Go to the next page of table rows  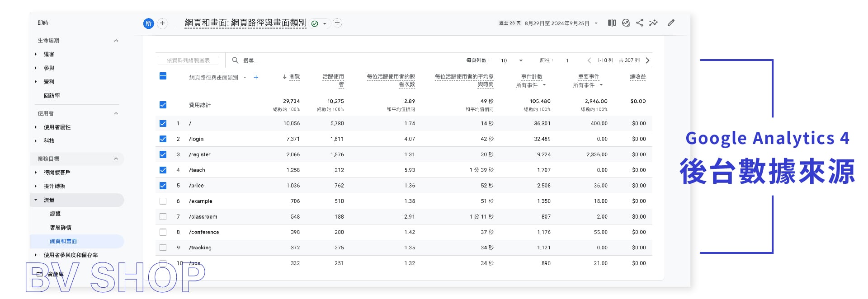pyautogui.click(x=647, y=60)
